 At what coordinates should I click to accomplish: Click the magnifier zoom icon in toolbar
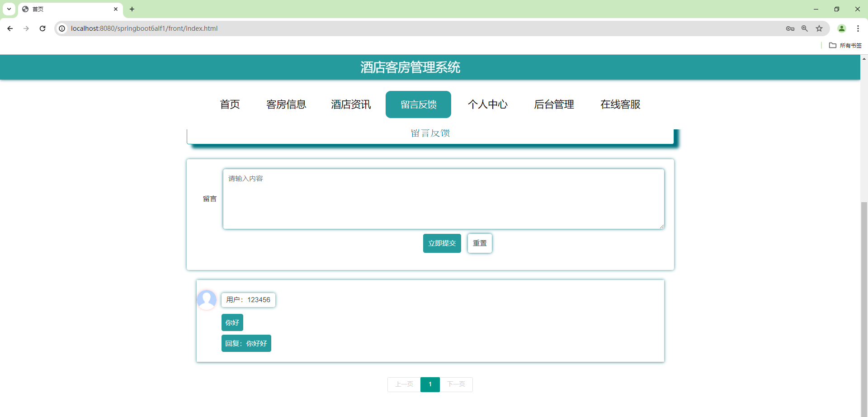pyautogui.click(x=805, y=28)
